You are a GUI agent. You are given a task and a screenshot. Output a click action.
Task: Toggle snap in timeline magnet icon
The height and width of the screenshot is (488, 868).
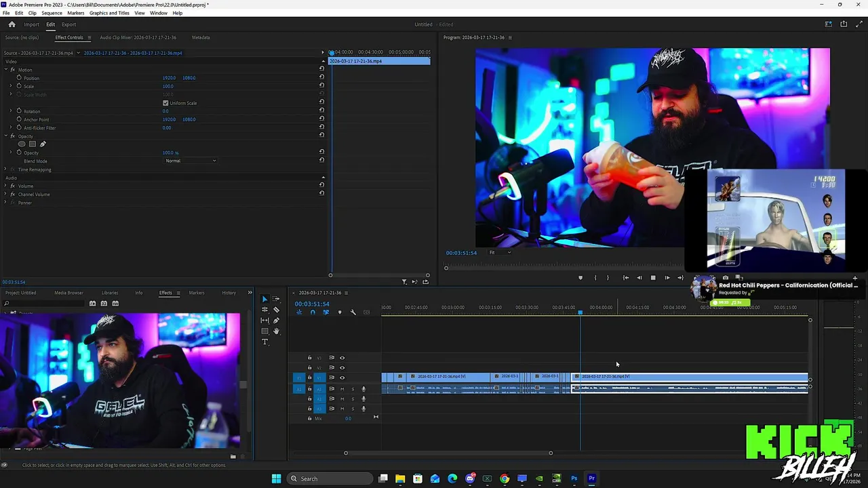pos(313,312)
